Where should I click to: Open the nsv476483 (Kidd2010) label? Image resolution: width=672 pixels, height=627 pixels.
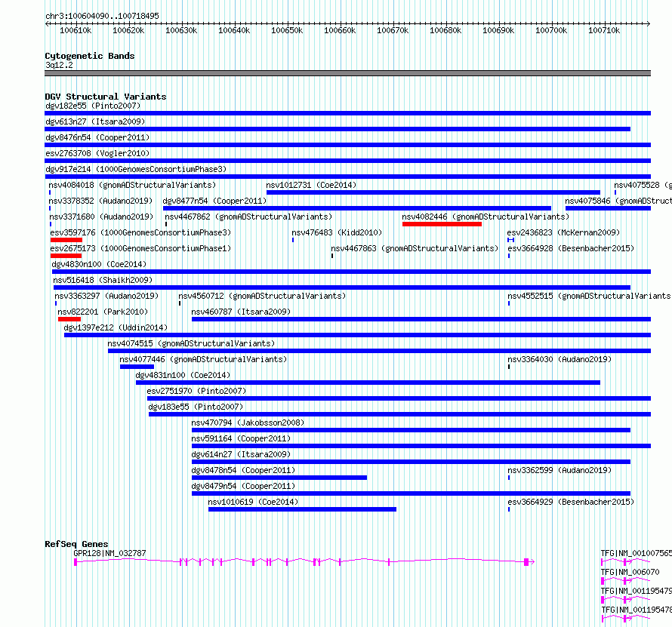pyautogui.click(x=337, y=232)
